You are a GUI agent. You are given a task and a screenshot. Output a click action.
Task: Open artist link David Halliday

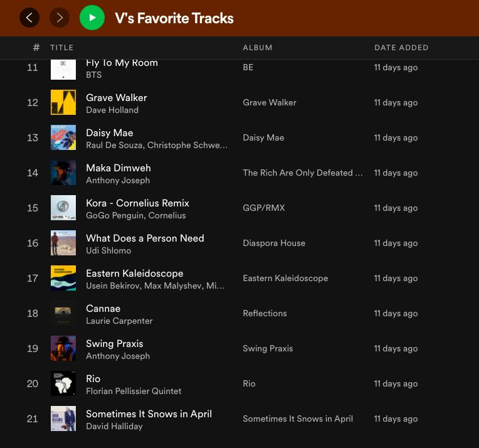click(114, 427)
